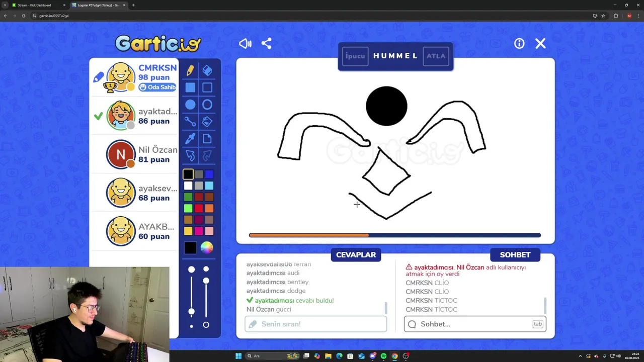Select the yellow color swatch
Image resolution: width=644 pixels, height=362 pixels.
click(188, 231)
